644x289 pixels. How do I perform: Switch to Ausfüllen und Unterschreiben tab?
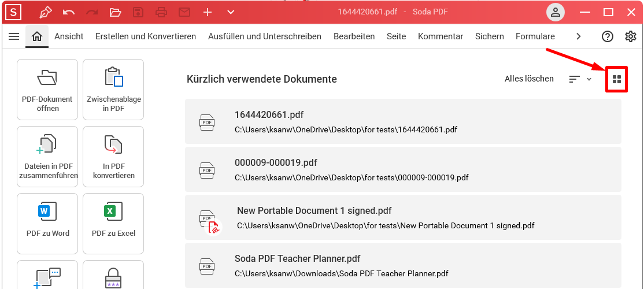265,36
